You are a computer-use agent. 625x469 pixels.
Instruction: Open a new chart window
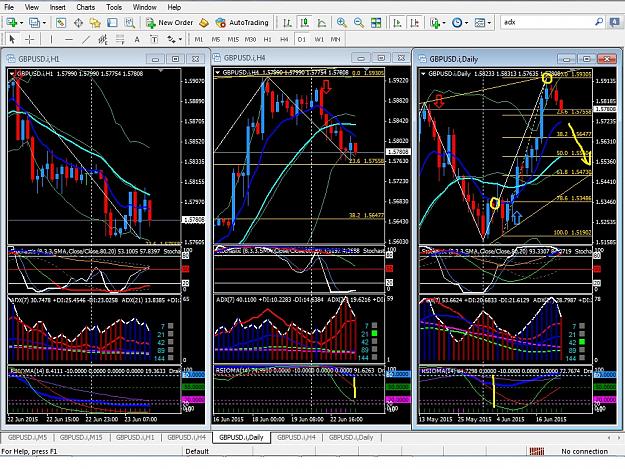coord(12,23)
